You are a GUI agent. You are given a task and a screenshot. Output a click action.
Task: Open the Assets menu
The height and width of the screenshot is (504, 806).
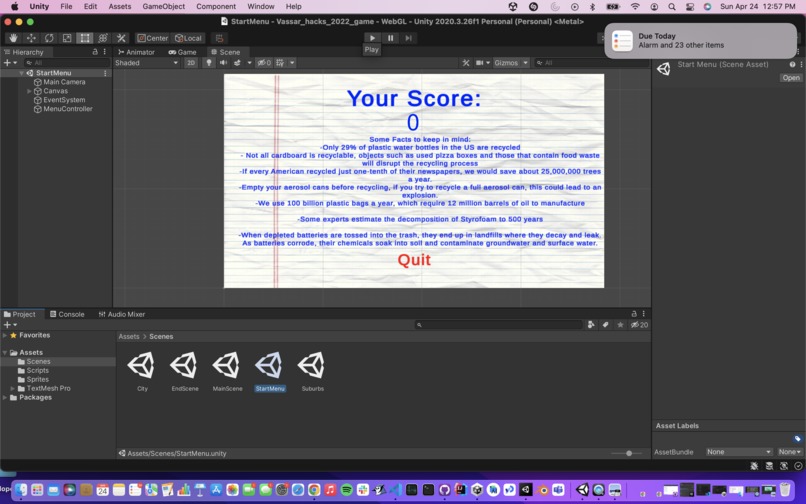pyautogui.click(x=120, y=6)
